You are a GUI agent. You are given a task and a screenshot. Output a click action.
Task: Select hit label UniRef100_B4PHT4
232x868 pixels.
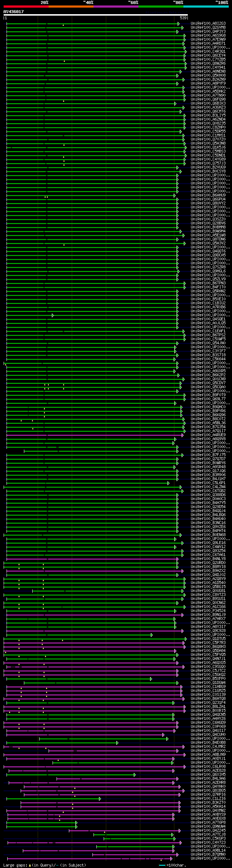click(x=208, y=531)
